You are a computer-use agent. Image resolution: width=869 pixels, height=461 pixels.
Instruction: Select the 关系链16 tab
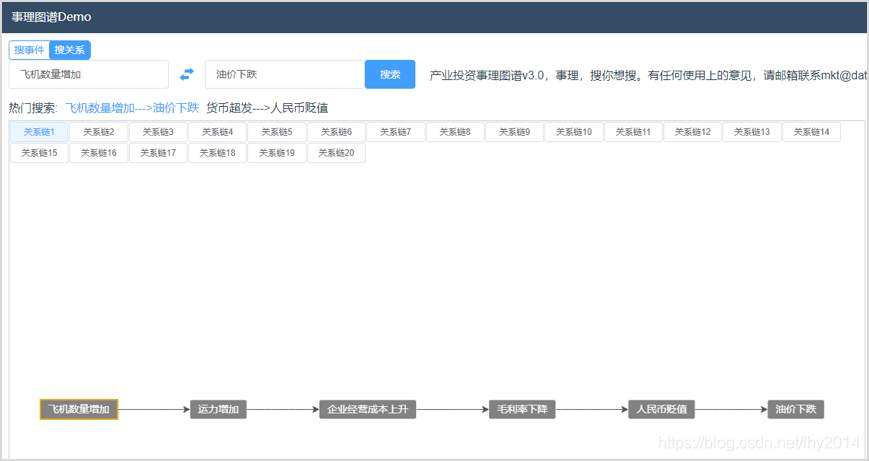(99, 153)
